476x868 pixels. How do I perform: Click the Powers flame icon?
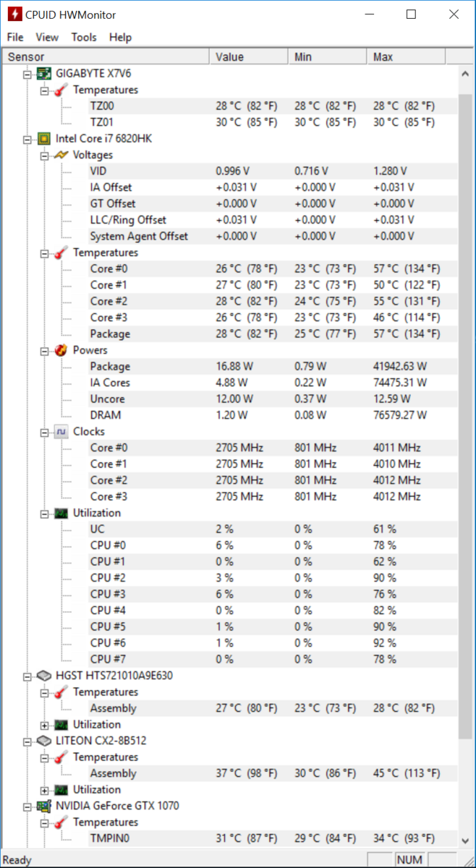coord(61,350)
